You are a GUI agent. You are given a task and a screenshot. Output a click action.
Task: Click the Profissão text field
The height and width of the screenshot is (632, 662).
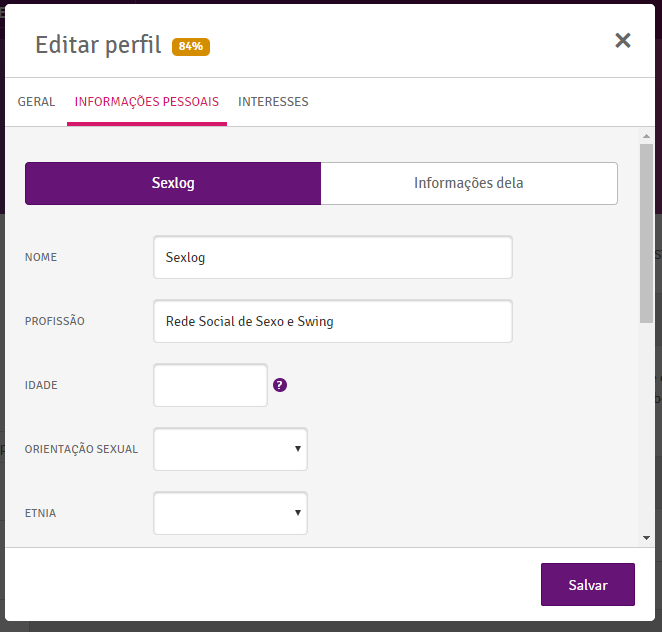333,321
